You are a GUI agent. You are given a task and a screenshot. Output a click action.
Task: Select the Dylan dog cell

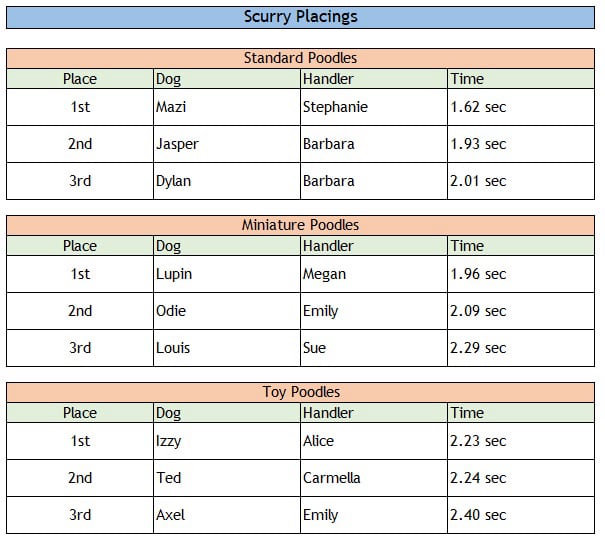pyautogui.click(x=226, y=181)
